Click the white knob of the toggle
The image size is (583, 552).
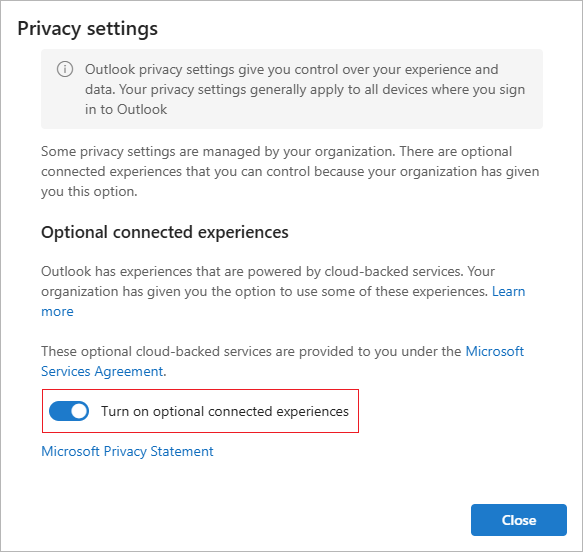tap(79, 411)
